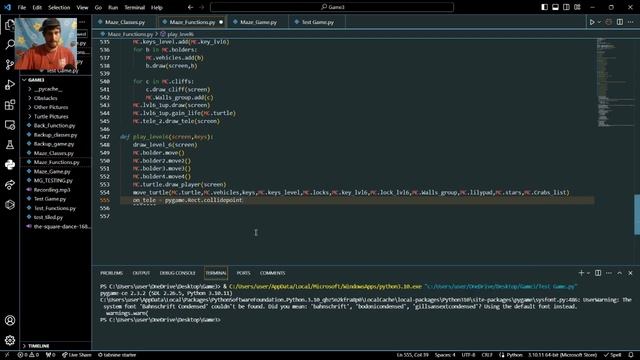Change indentation via Spaces: 4
The width and height of the screenshot is (640, 360).
coord(445,355)
